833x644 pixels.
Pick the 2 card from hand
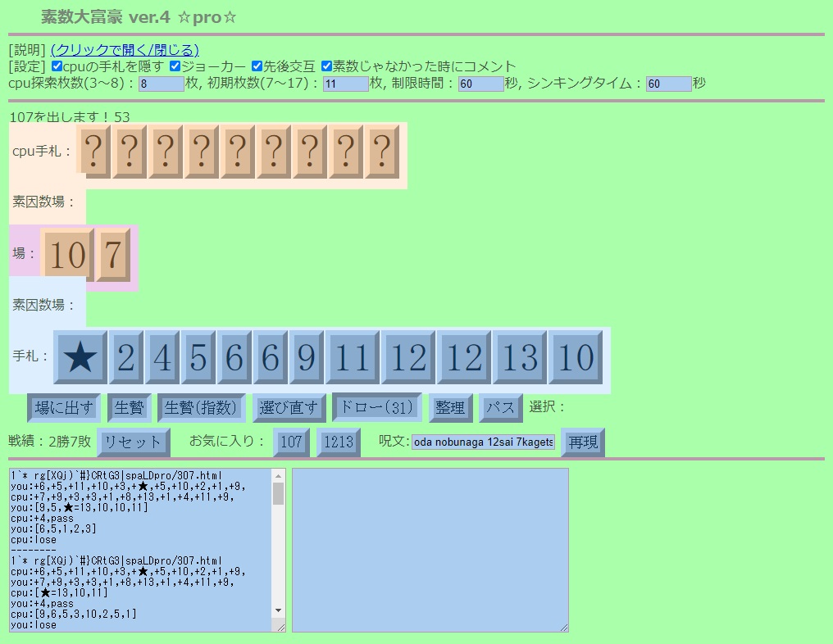[126, 356]
